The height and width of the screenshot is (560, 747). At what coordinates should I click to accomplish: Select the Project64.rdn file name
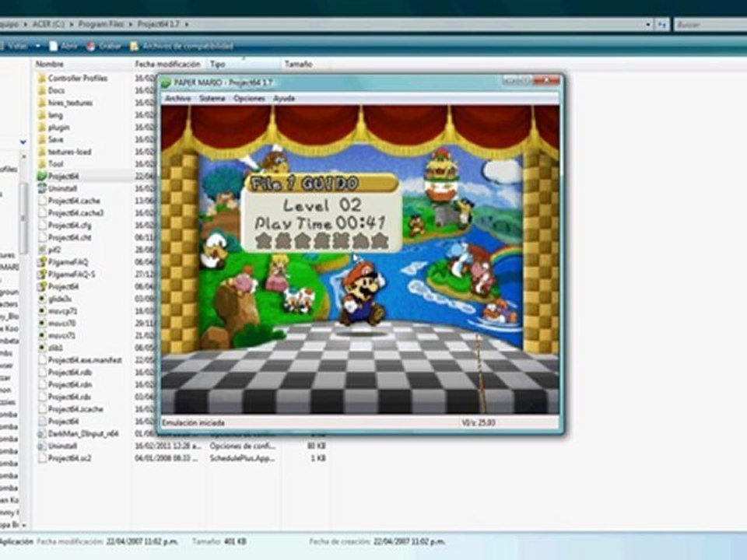click(69, 385)
